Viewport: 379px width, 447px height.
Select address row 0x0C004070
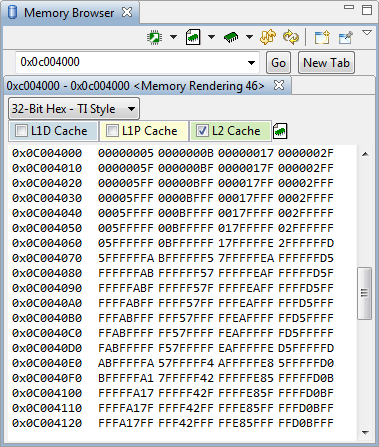[47, 258]
